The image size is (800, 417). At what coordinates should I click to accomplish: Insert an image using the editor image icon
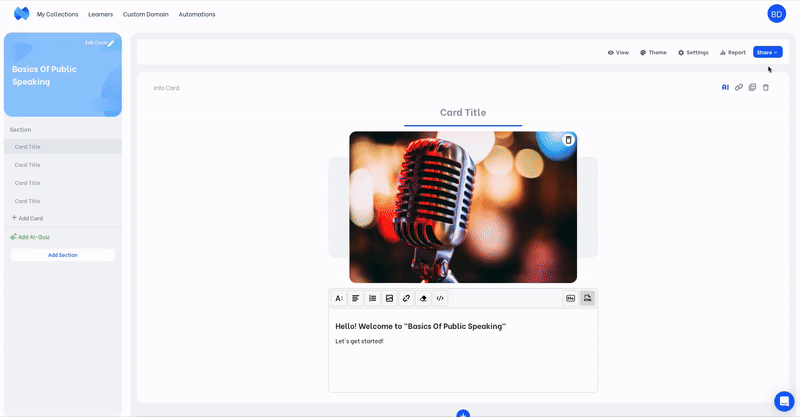[389, 298]
